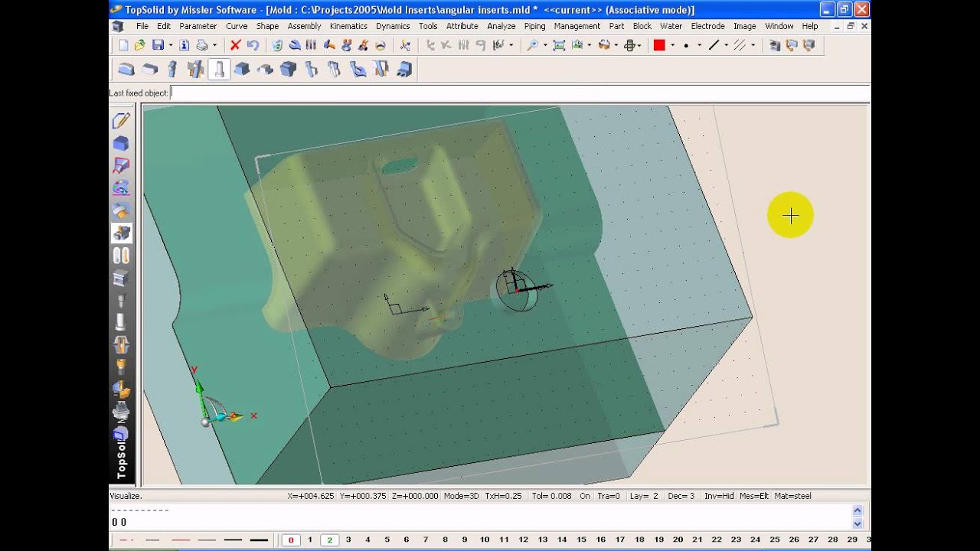Toggle layer 10 in the layer bar
The height and width of the screenshot is (551, 980).
(485, 540)
